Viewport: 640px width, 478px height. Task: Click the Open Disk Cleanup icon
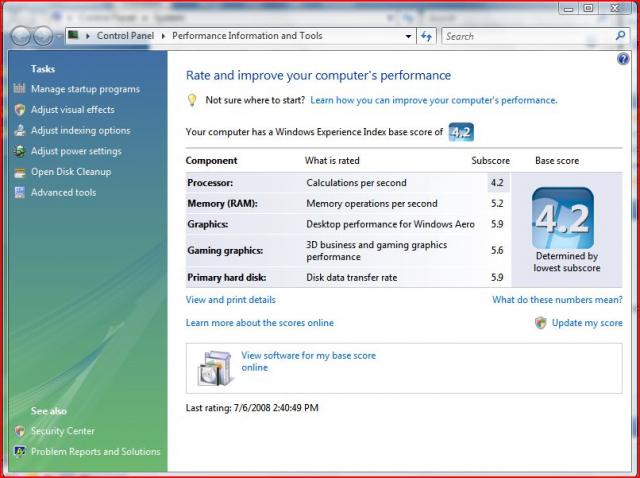[x=20, y=172]
